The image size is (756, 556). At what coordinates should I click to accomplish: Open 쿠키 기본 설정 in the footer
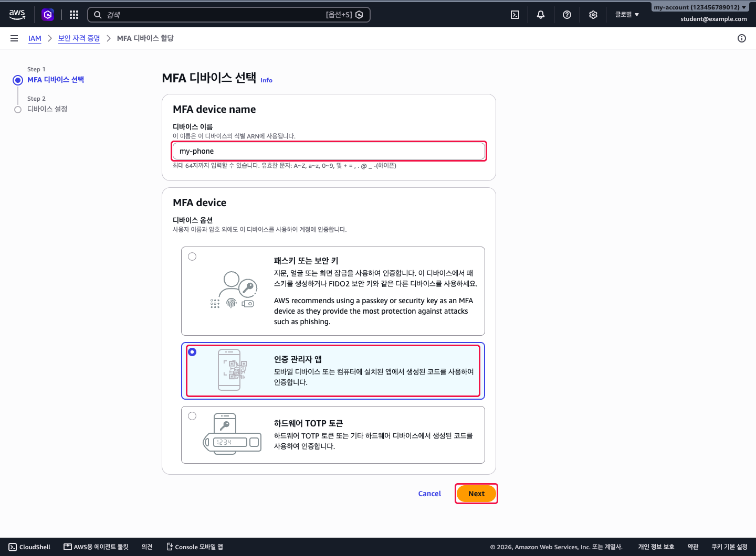[729, 547]
